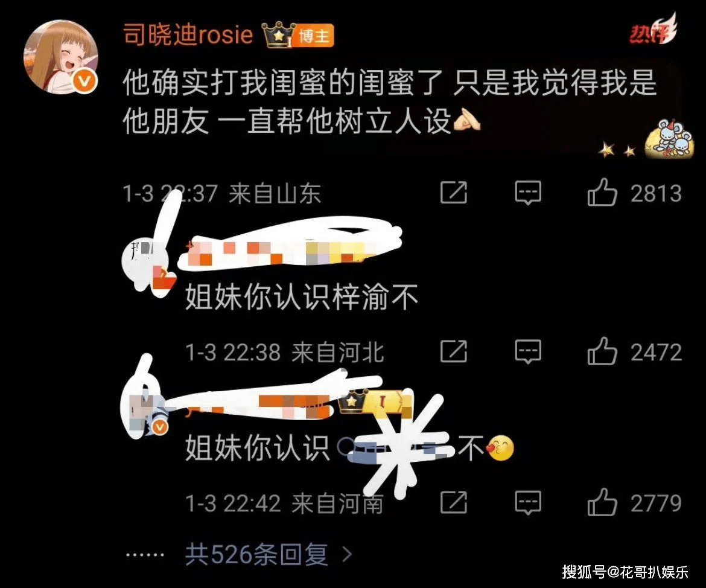This screenshot has width=706, height=588.
Task: Repost the reply from 来自河南
Action: pyautogui.click(x=453, y=502)
